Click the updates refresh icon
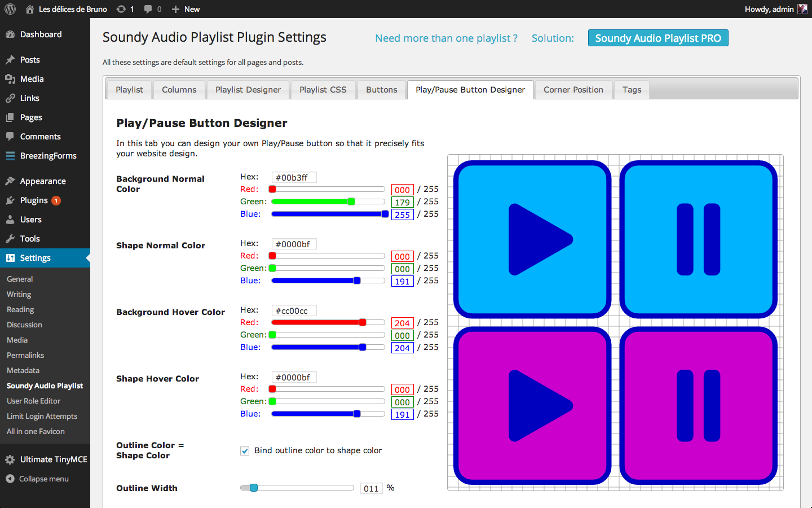The width and height of the screenshot is (812, 508). [121, 9]
